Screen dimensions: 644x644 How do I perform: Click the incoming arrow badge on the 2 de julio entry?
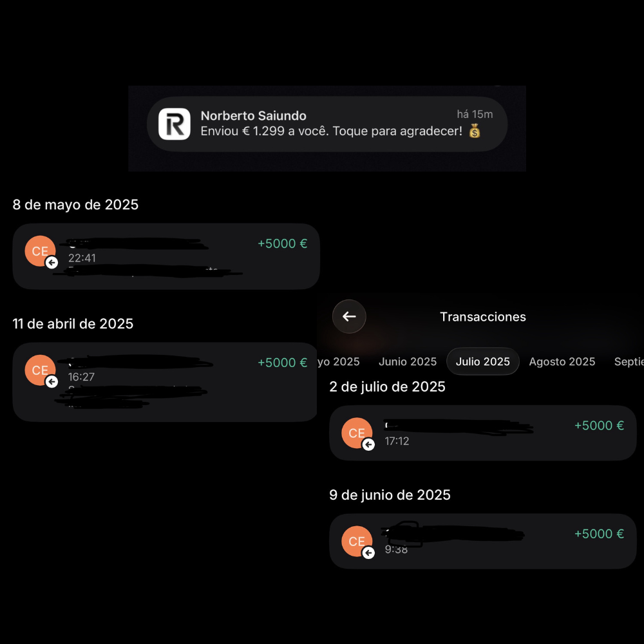368,444
